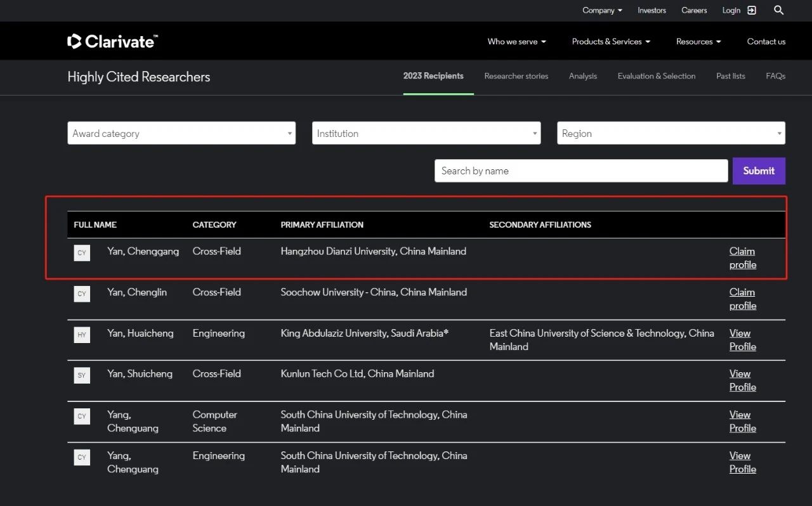This screenshot has width=812, height=506.
Task: View profile in Yang Chenguang Engineering row
Action: pos(743,462)
